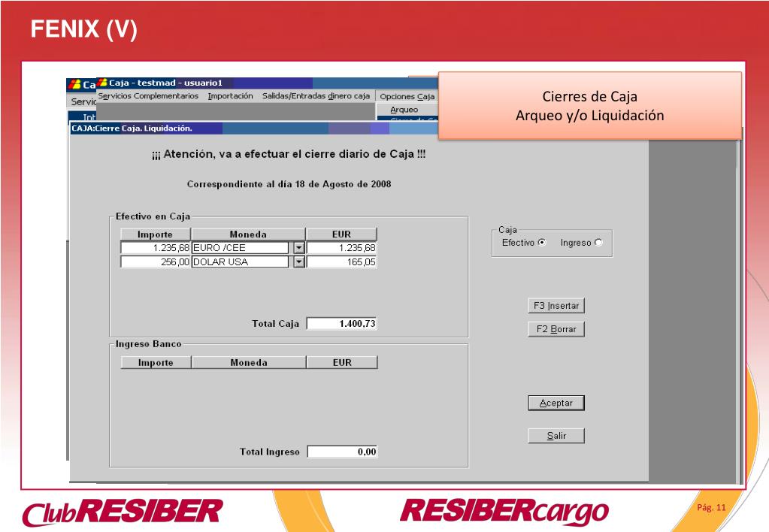Click EUR column header in Efectivo en Caja

point(342,234)
